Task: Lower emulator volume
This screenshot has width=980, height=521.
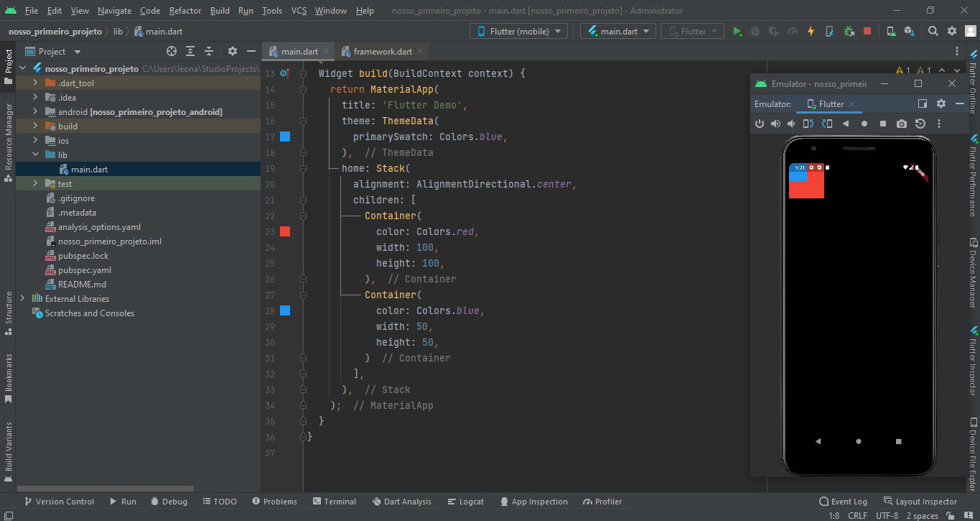Action: click(x=791, y=124)
